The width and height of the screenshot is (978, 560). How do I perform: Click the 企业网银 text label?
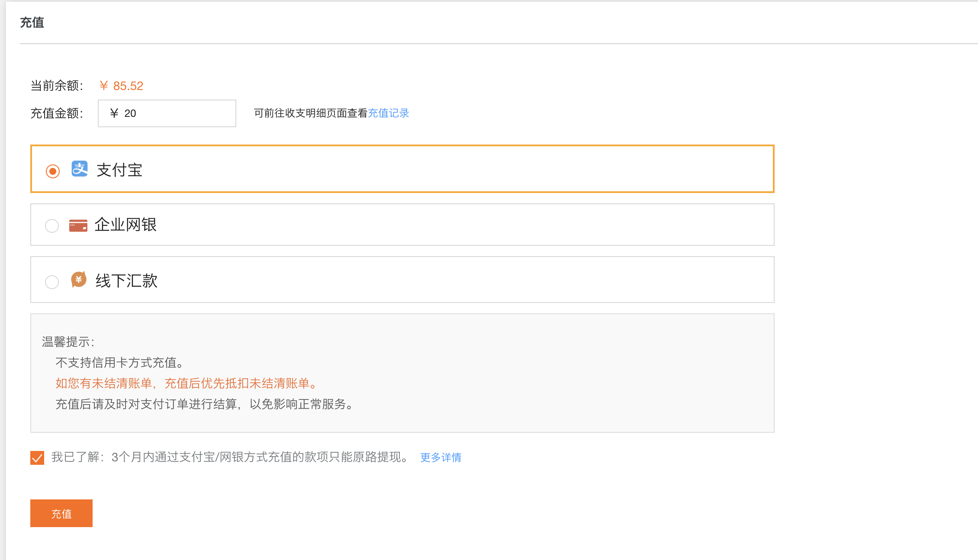[125, 225]
